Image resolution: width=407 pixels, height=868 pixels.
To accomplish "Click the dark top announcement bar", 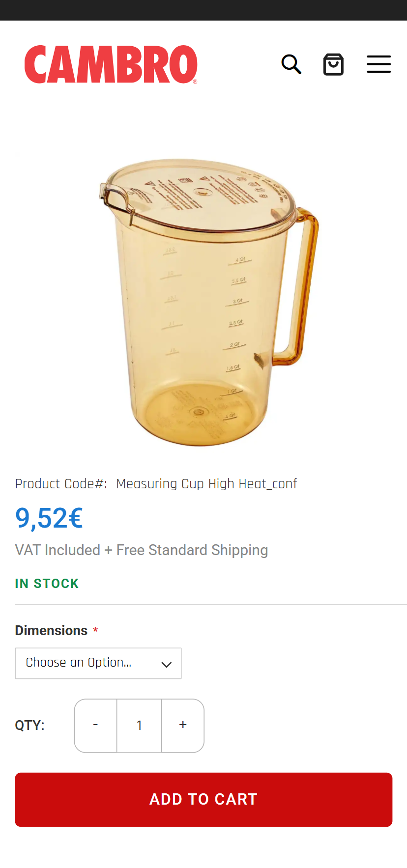I will tap(203, 10).
